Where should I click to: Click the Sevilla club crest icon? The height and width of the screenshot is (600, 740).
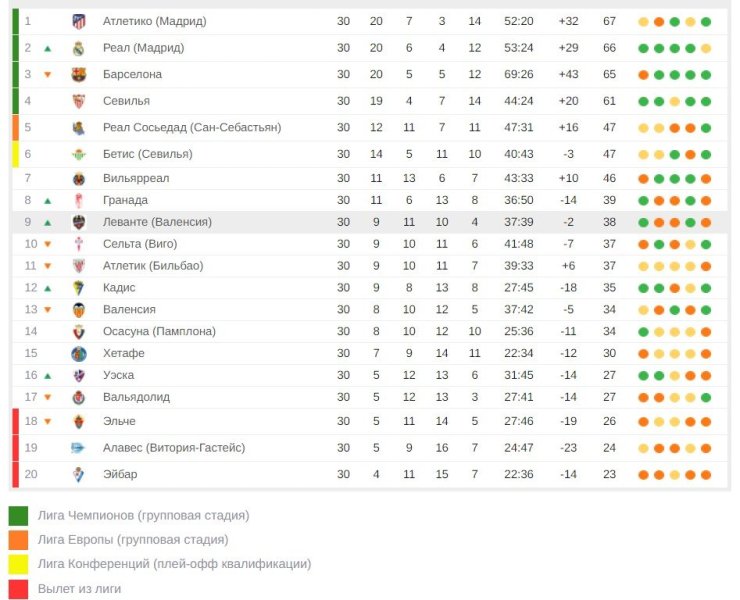79,101
